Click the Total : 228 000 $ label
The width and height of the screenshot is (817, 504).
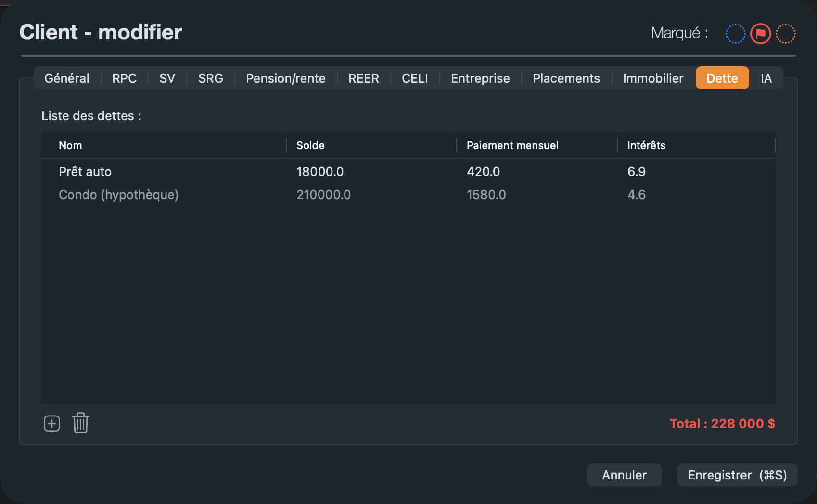(722, 424)
